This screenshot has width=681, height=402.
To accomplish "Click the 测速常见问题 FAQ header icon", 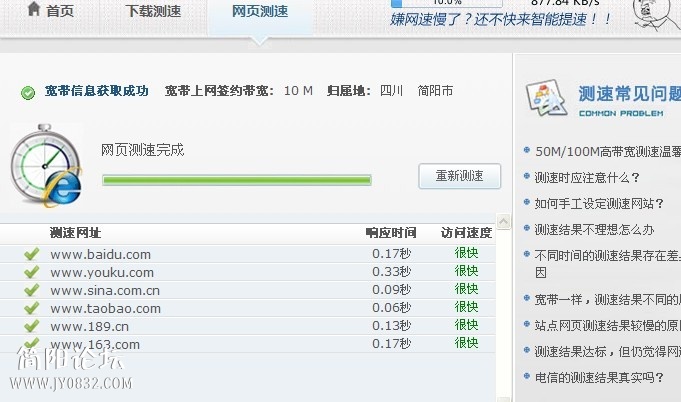I will point(547,100).
